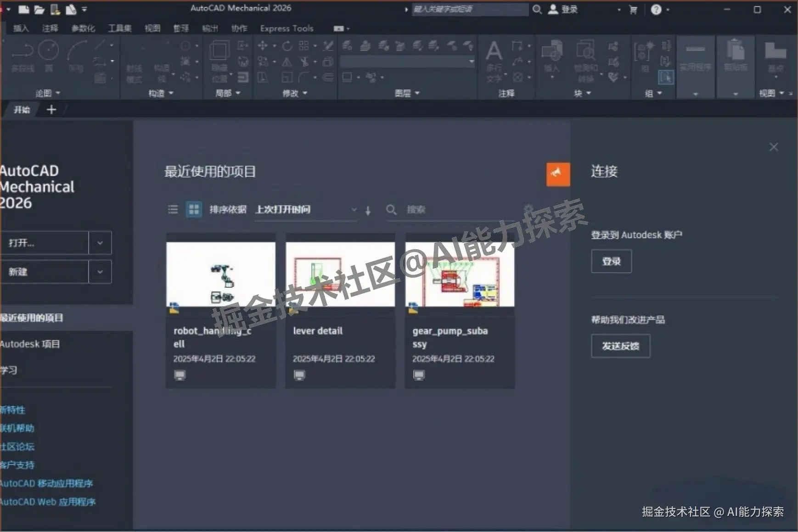Select Autodesk 项目 in left navigation
This screenshot has height=532, width=798.
tap(30, 344)
